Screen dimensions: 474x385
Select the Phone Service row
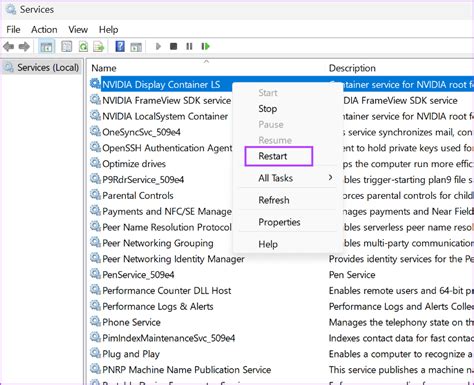pos(131,322)
